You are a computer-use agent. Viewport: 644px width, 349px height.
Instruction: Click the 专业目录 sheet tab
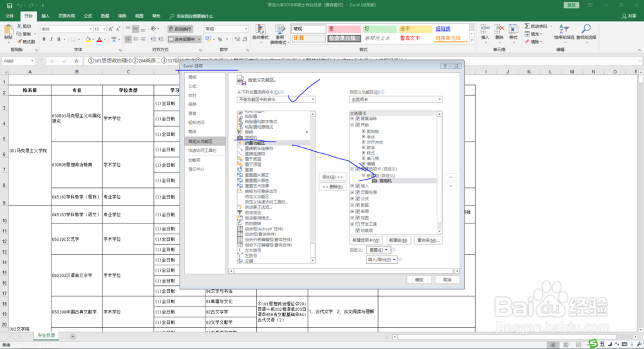tap(46, 335)
